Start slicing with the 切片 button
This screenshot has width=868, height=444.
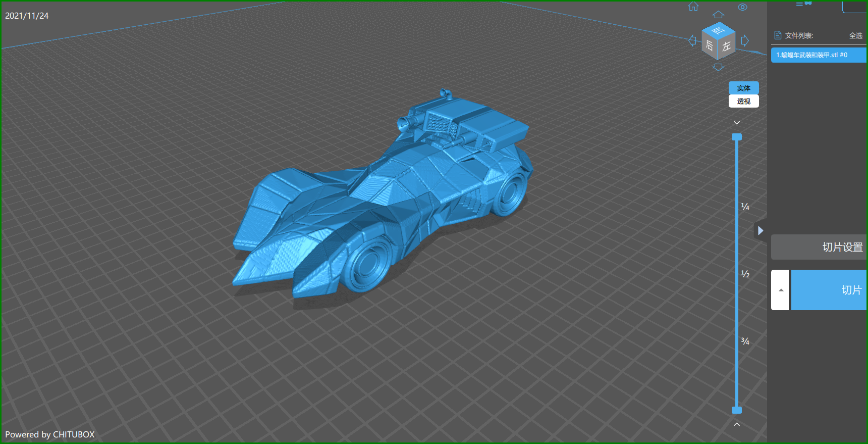click(x=829, y=290)
